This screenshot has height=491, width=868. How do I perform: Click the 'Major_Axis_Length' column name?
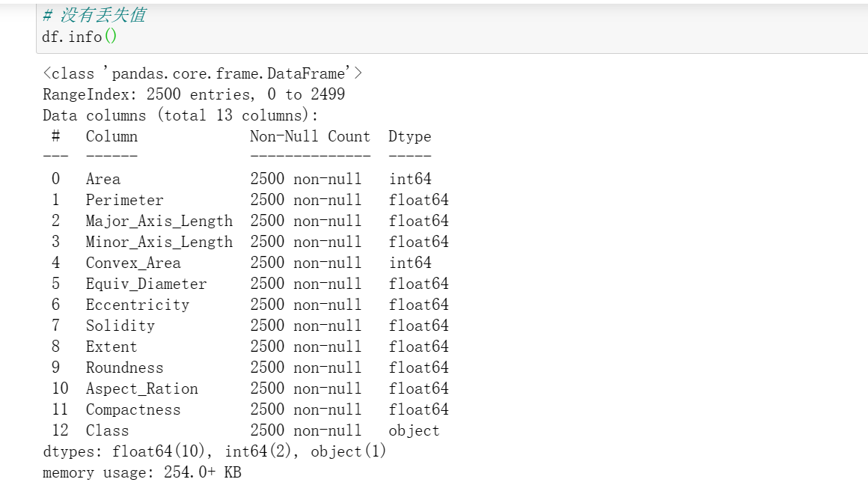click(159, 221)
